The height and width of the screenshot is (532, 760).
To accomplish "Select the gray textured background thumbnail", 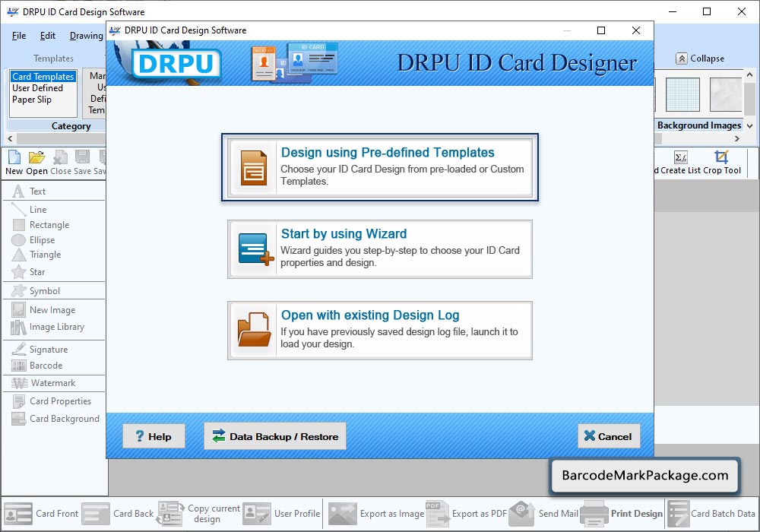I will tap(726, 94).
